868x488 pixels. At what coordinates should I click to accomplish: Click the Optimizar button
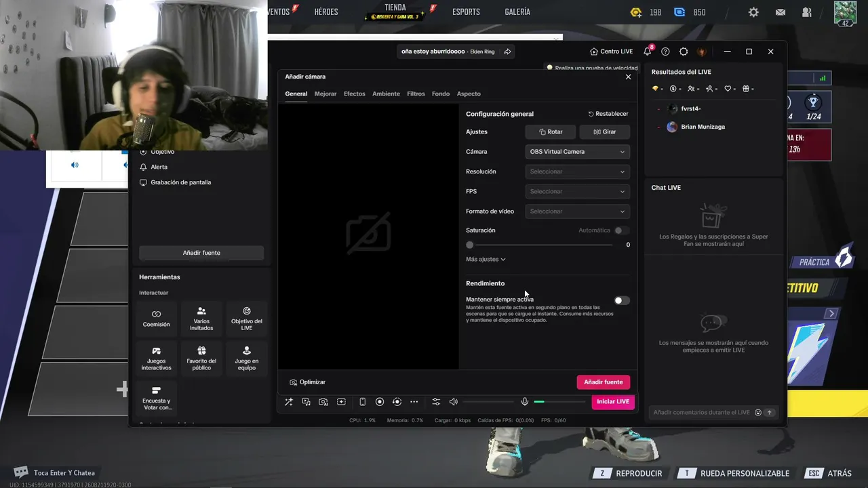tap(307, 382)
